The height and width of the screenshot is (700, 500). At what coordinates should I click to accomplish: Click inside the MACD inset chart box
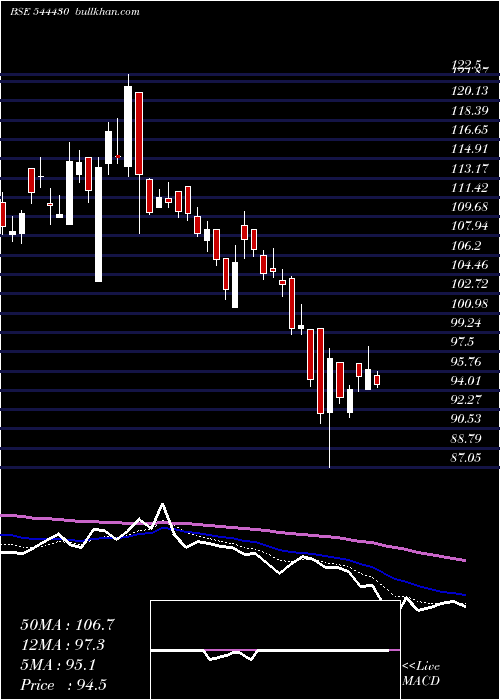[x=275, y=650]
